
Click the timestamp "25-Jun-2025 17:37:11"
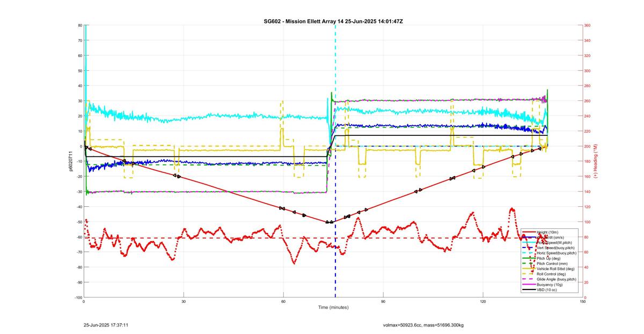pos(106,325)
